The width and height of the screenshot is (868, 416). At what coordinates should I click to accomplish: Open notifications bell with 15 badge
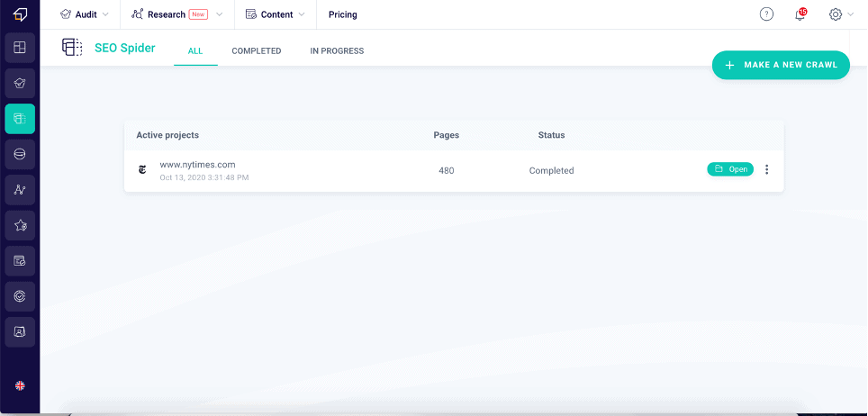(x=800, y=14)
